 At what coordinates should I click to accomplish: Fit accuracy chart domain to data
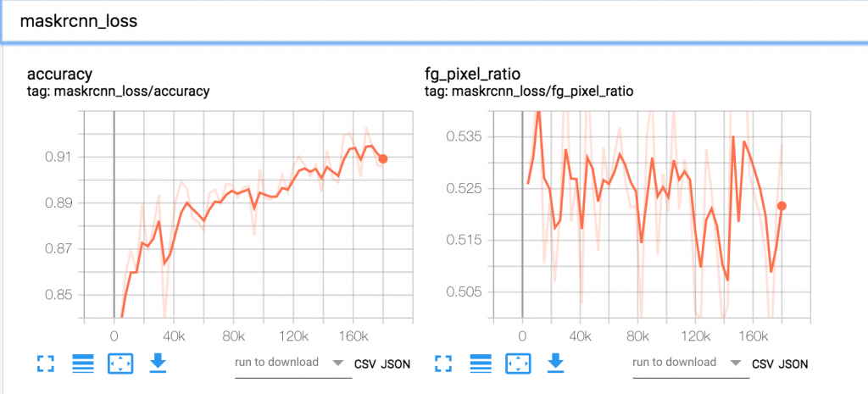[120, 363]
